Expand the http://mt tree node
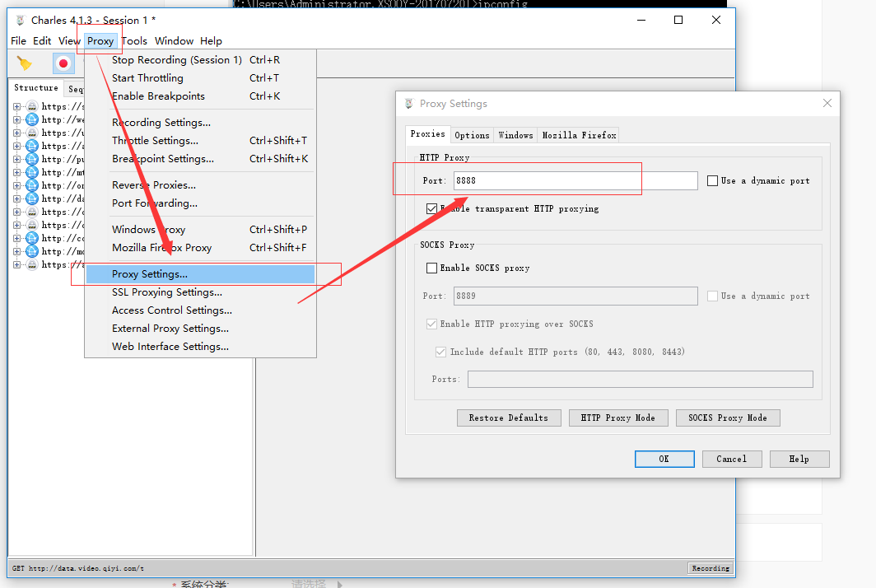 pos(16,172)
